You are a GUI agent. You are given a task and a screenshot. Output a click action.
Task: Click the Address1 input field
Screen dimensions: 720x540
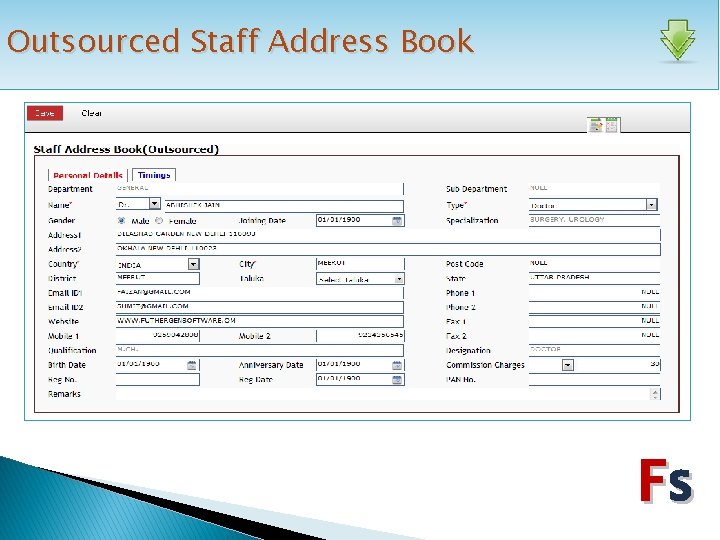(x=388, y=235)
